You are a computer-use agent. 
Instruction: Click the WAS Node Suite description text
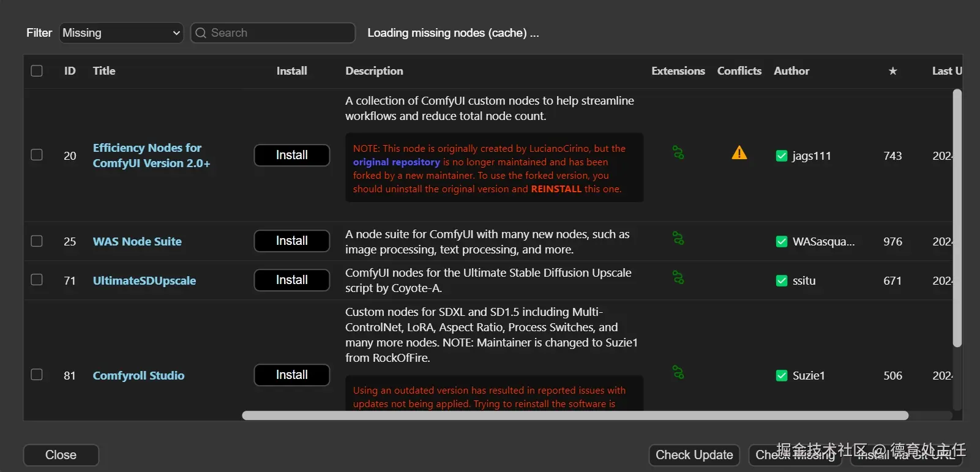coord(487,242)
